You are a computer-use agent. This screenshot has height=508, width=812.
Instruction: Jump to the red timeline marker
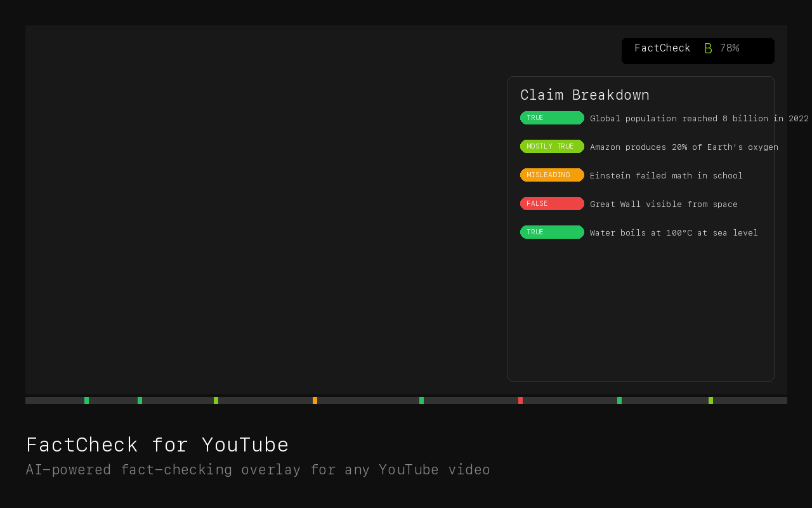[520, 400]
